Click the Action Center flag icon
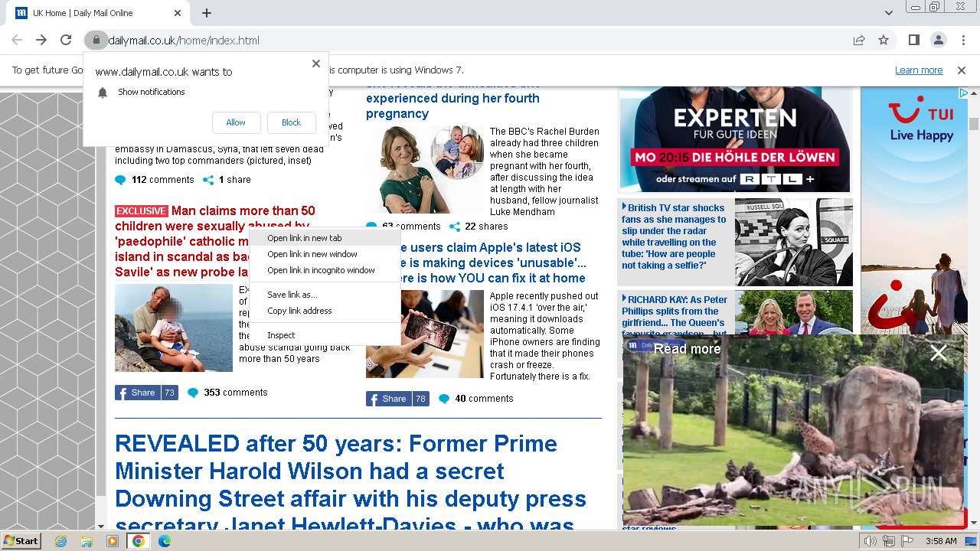This screenshot has height=551, width=980. [908, 541]
